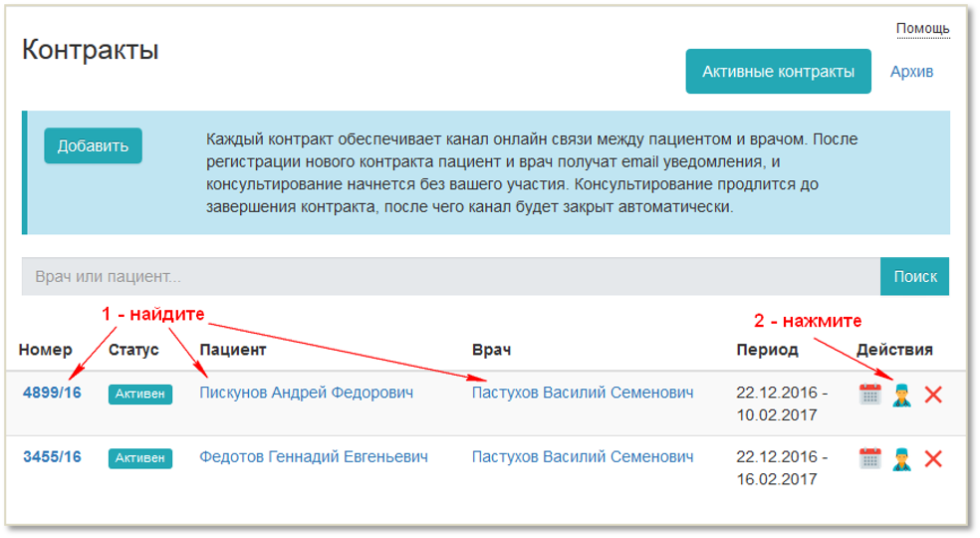
Task: Click red delete cross for contract 4899/16
Action: pos(933,395)
